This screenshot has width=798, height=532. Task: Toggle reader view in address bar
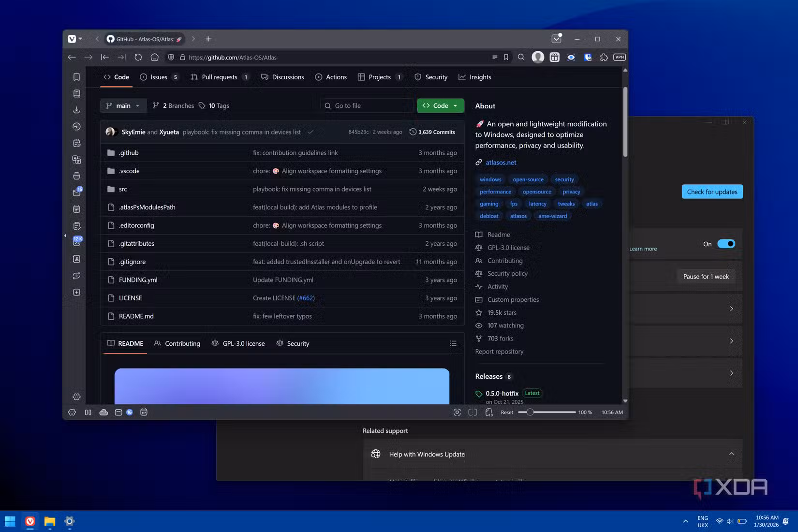tap(495, 57)
